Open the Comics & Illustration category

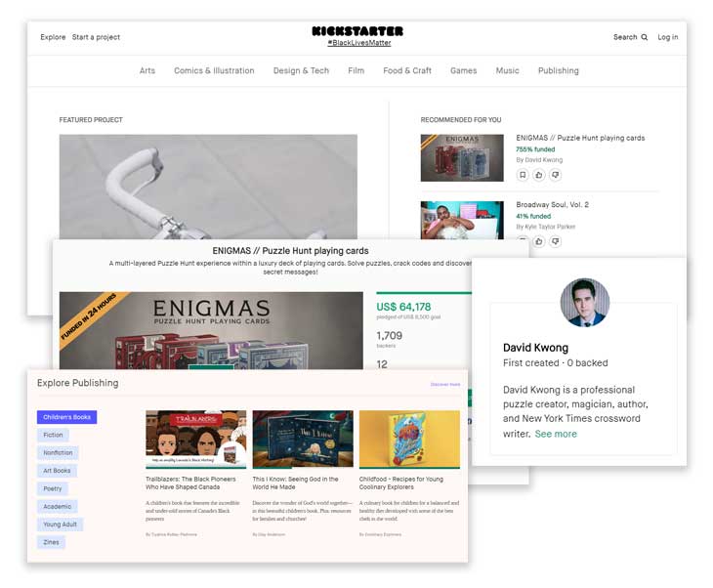point(214,70)
